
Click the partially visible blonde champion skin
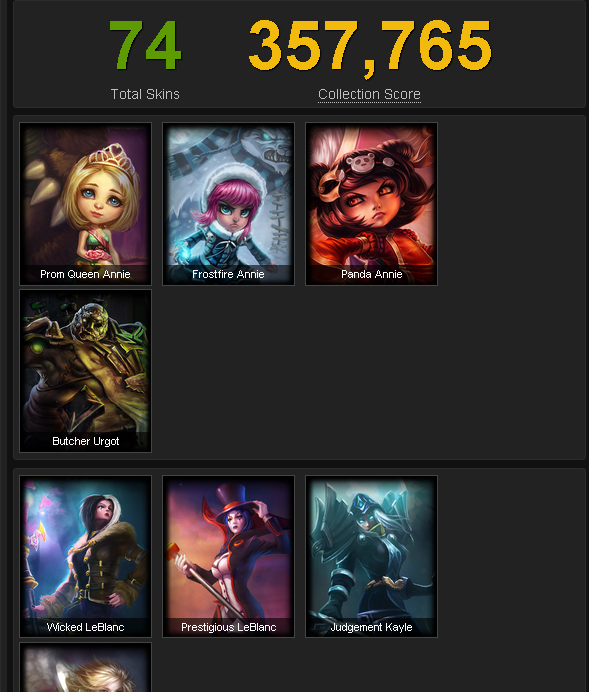tap(85, 667)
